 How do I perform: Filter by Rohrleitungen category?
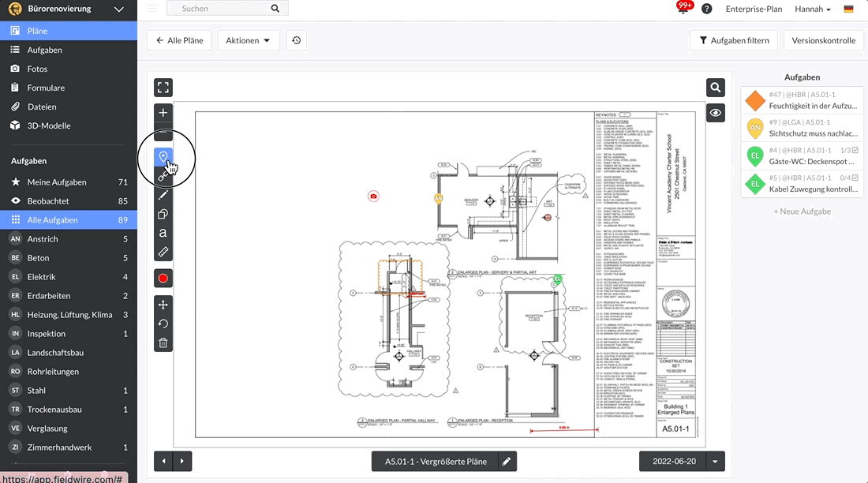pyautogui.click(x=69, y=372)
